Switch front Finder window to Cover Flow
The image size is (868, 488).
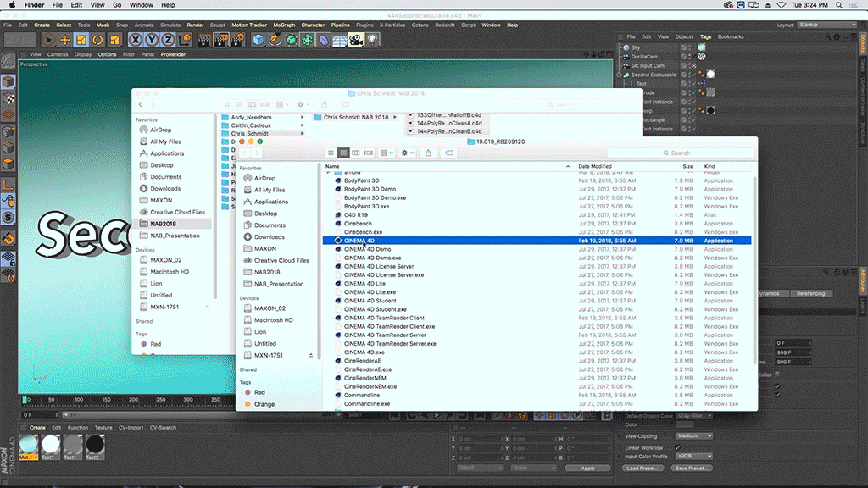click(x=369, y=152)
